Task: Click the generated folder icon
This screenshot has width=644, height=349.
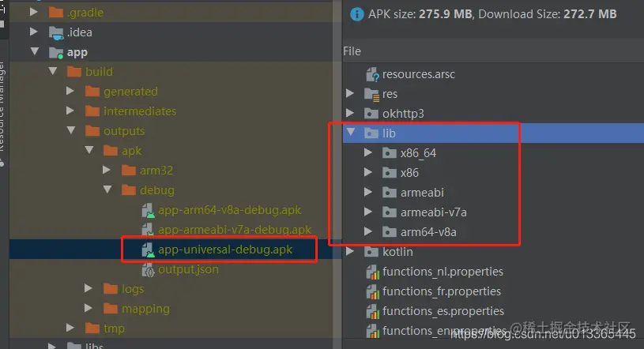Action: coord(92,92)
